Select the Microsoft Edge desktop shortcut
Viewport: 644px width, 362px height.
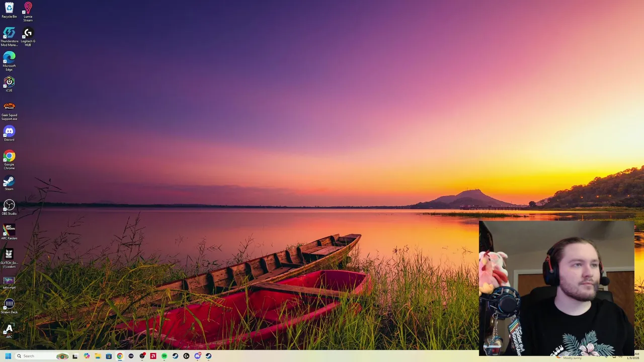9,61
